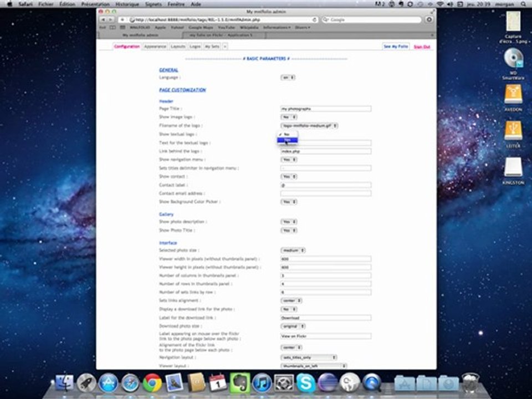This screenshot has width=532, height=399.
Task: Launch Skype from the dock
Action: (305, 383)
